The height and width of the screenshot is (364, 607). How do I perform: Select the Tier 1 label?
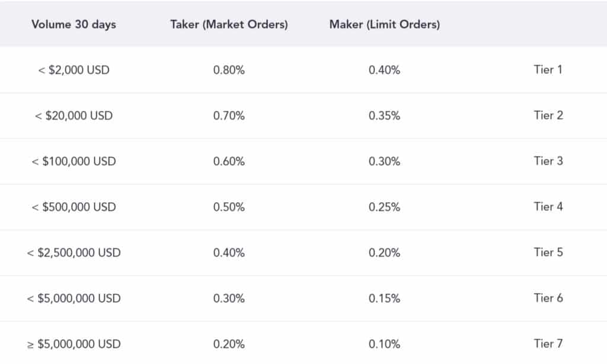click(x=548, y=69)
